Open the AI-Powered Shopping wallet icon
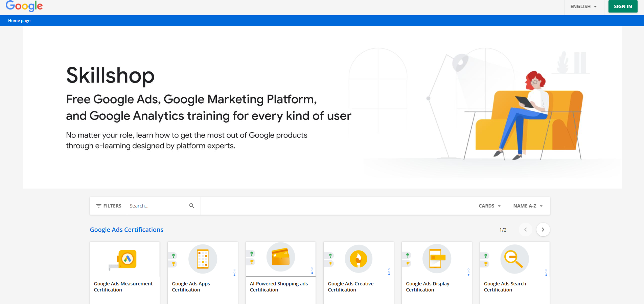Screen dimensions: 644x304 [281, 257]
